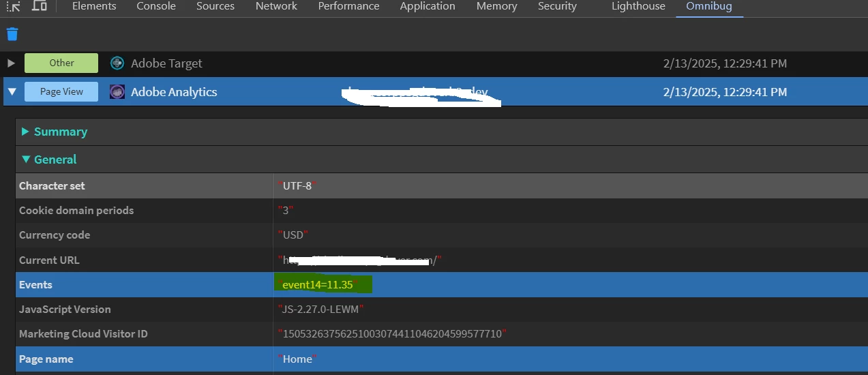Select the Current URL label
This screenshot has height=375, width=868.
[x=49, y=260]
